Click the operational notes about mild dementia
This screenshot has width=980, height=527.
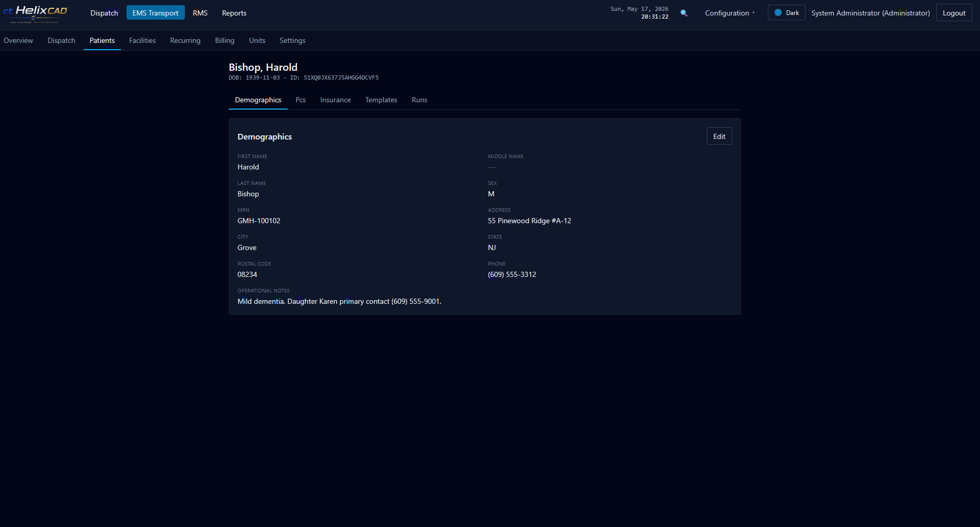339,301
